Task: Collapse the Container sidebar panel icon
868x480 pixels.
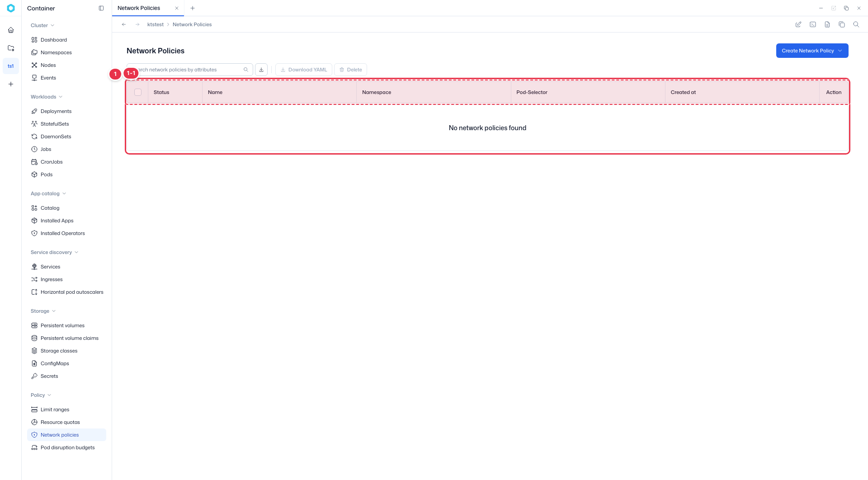Action: coord(101,8)
